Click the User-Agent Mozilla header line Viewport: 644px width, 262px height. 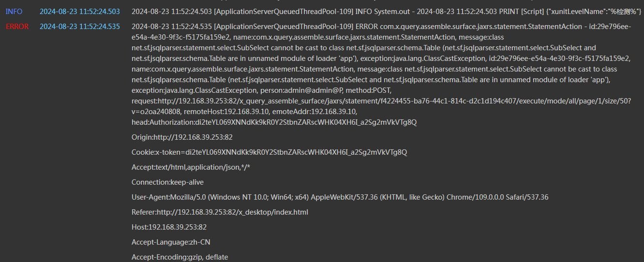click(340, 197)
